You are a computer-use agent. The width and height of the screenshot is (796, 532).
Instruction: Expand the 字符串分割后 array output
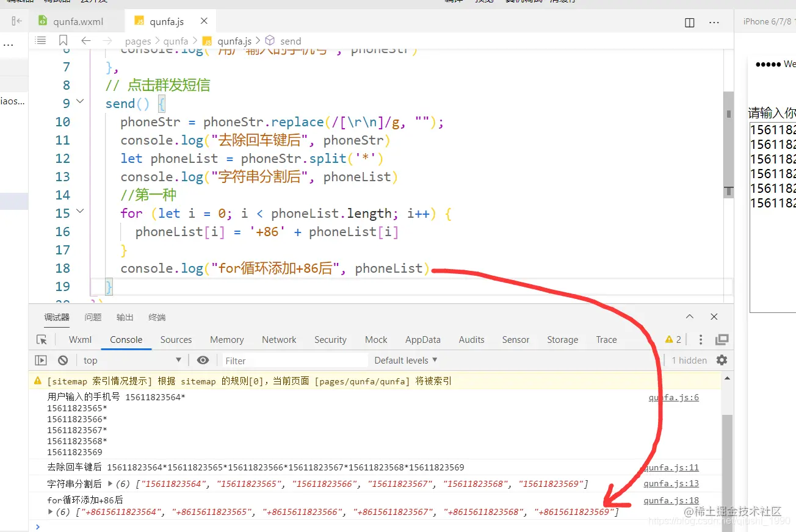110,484
